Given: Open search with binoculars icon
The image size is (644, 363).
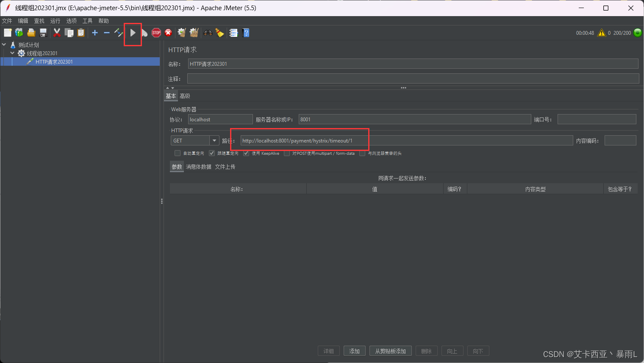Looking at the screenshot, I should [x=208, y=33].
